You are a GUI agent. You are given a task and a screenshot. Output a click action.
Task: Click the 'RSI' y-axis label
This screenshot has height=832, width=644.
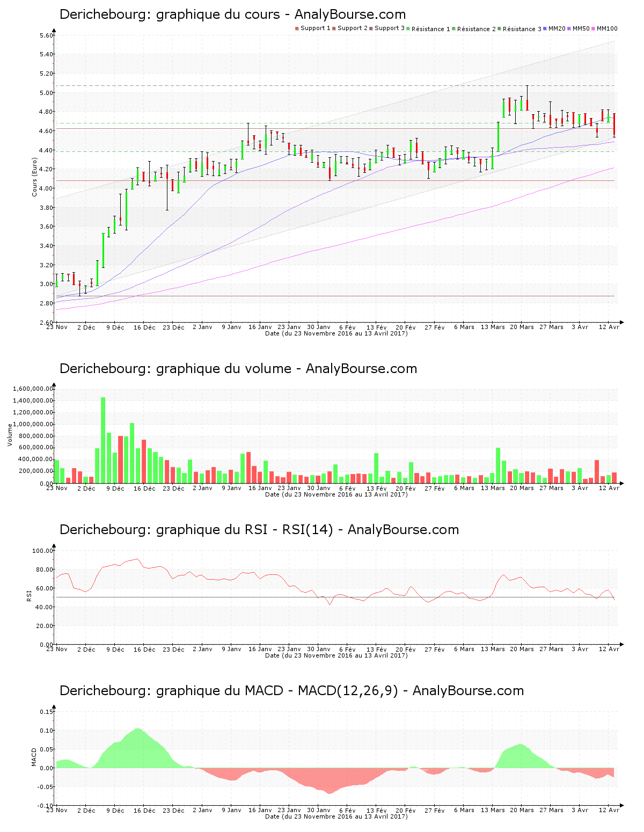tap(30, 595)
